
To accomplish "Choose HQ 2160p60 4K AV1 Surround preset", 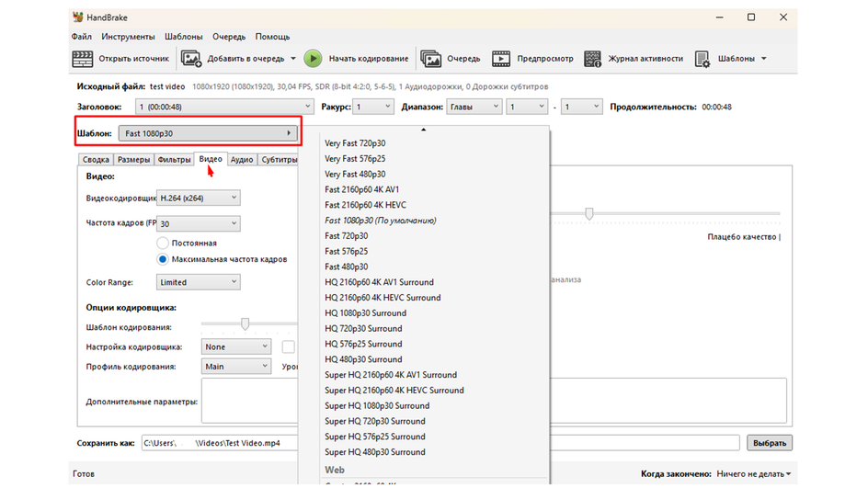I will (x=379, y=282).
